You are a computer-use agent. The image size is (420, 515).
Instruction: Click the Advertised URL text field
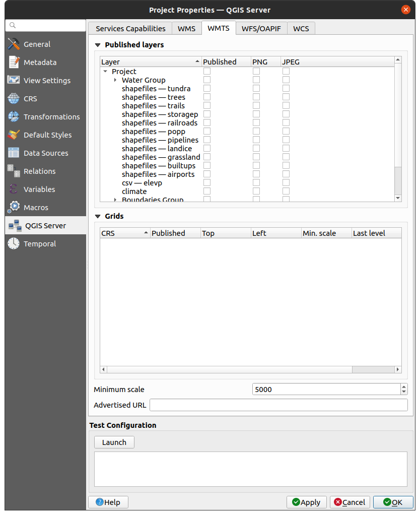[278, 405]
